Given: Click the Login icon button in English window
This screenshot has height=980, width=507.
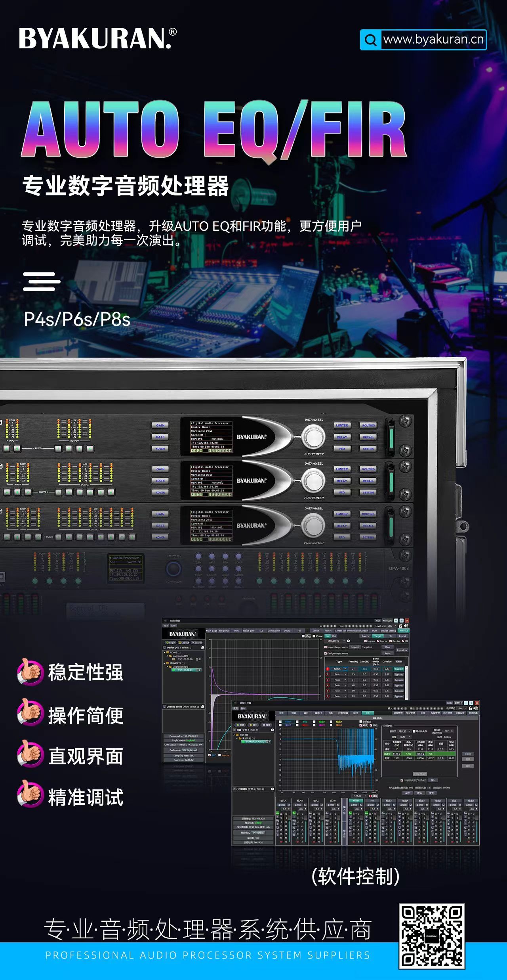Looking at the screenshot, I should click(x=170, y=643).
